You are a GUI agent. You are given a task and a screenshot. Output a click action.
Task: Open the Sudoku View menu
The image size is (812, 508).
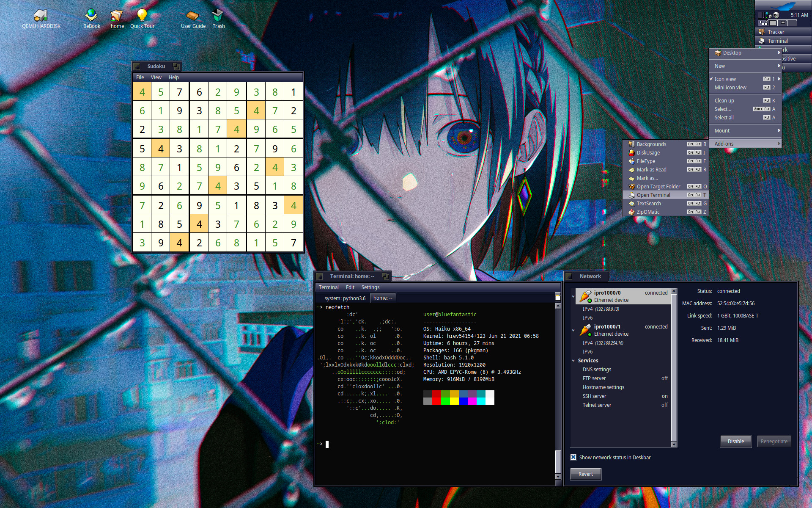(156, 77)
